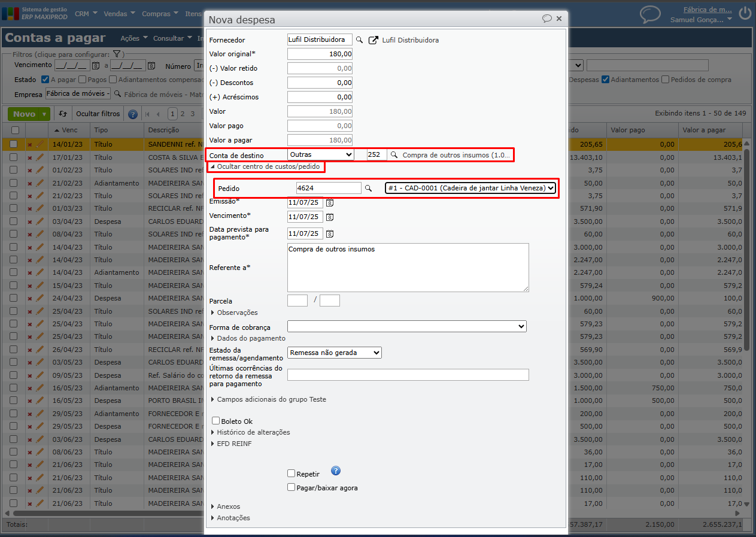Open the calendar picker for Emissão date
Image resolution: width=756 pixels, height=537 pixels.
[x=329, y=202]
